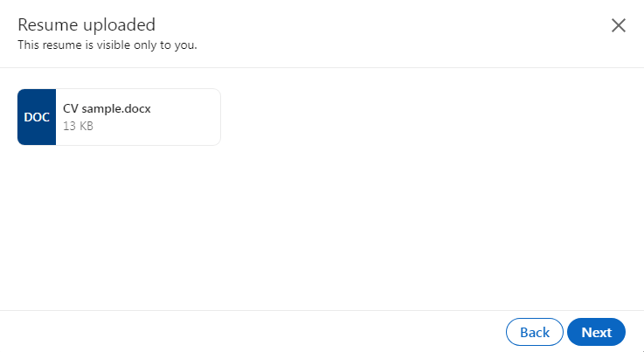
Task: Select the Resume uploaded heading
Action: (x=87, y=24)
